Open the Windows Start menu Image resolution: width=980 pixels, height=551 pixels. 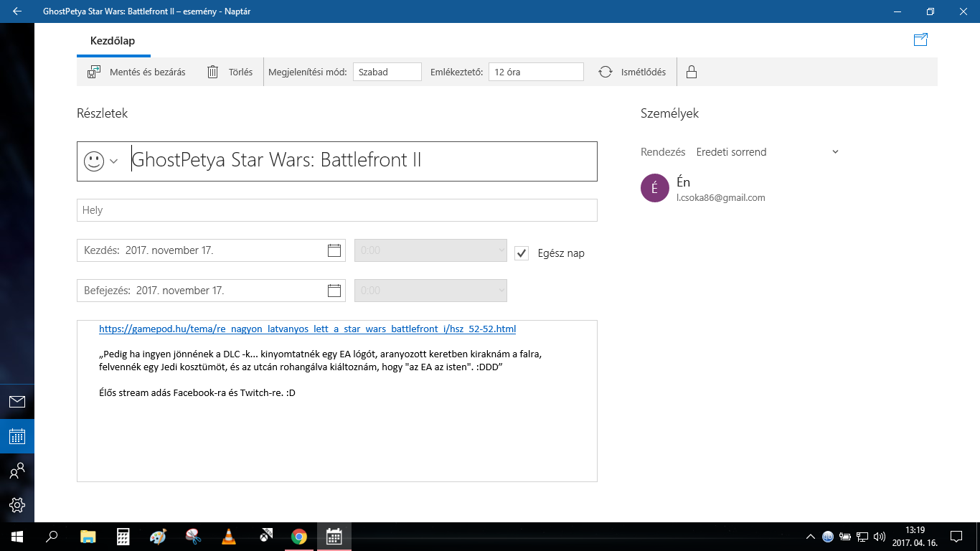(x=17, y=537)
